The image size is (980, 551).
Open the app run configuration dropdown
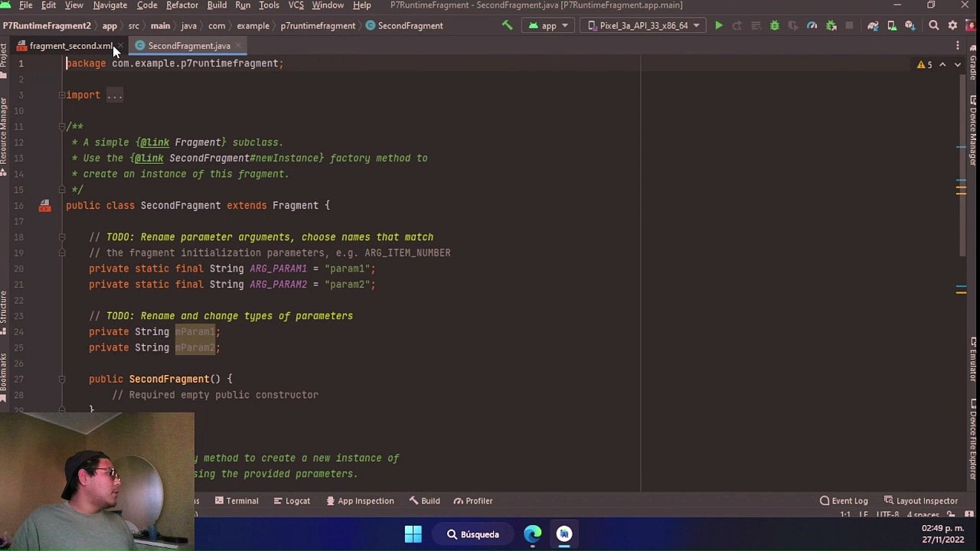point(549,26)
